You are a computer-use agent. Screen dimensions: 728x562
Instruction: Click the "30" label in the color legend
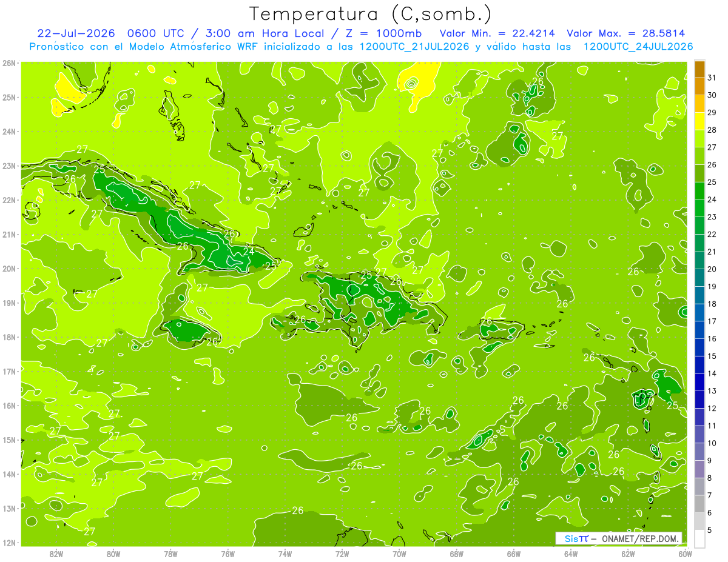coord(712,95)
